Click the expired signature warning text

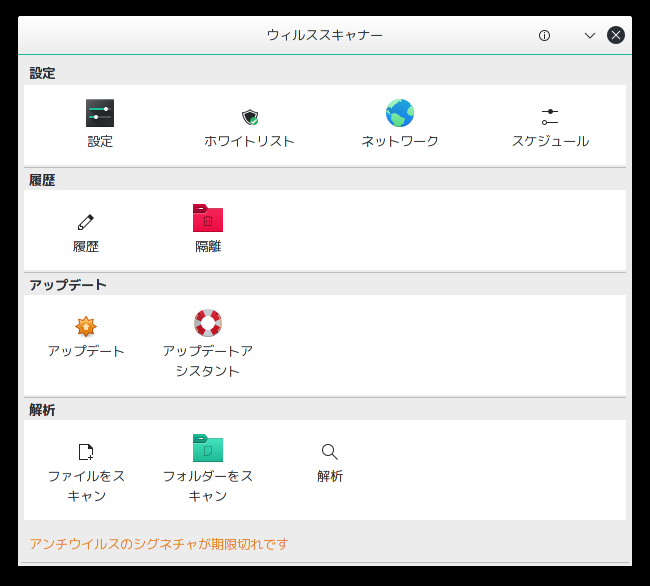(x=159, y=544)
